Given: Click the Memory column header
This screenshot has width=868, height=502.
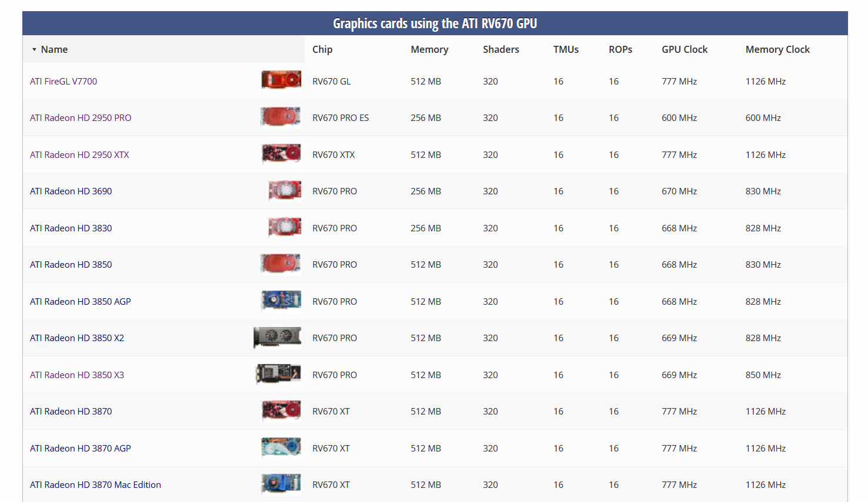Looking at the screenshot, I should click(x=429, y=49).
